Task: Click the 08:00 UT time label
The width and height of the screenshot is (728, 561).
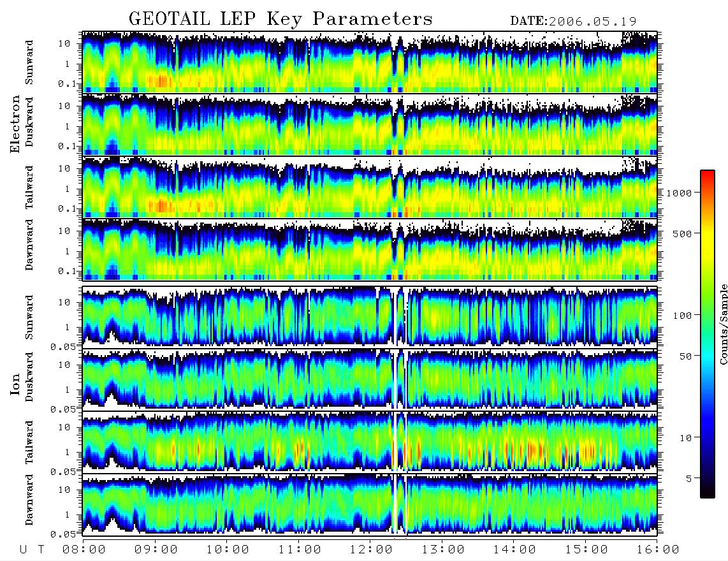Action: [x=84, y=550]
